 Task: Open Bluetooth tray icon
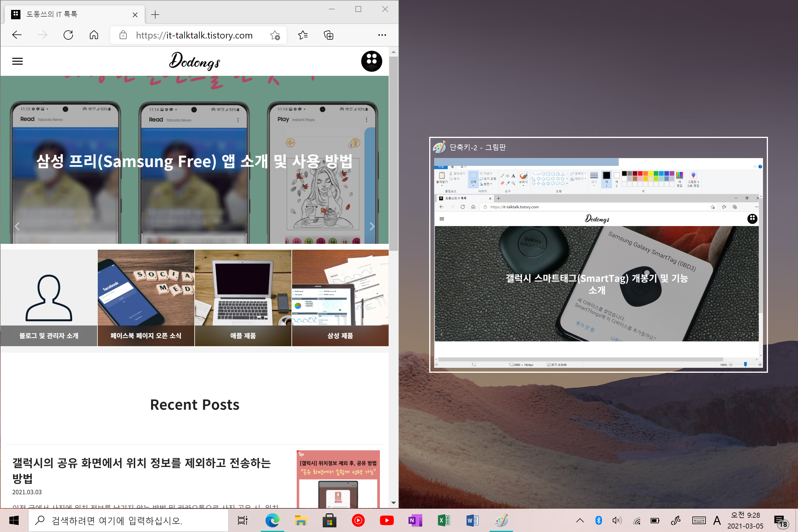pyautogui.click(x=598, y=520)
